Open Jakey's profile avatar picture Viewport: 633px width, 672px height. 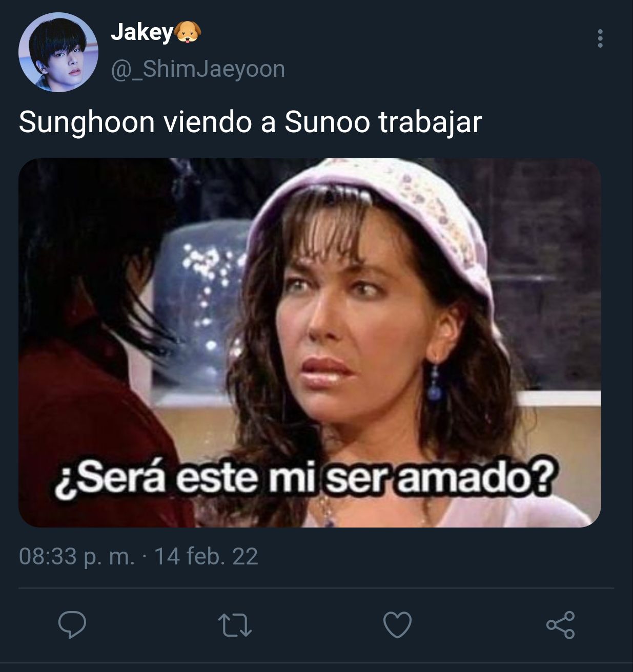click(58, 52)
